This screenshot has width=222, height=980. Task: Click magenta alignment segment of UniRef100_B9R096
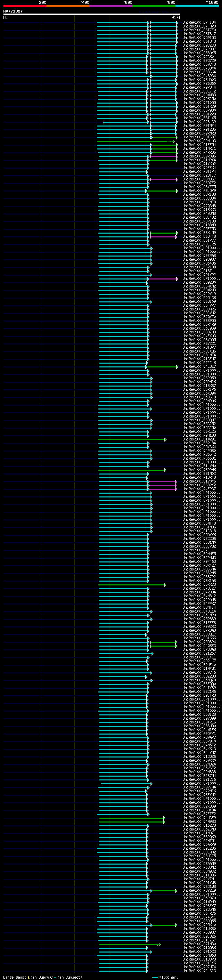(164, 156)
